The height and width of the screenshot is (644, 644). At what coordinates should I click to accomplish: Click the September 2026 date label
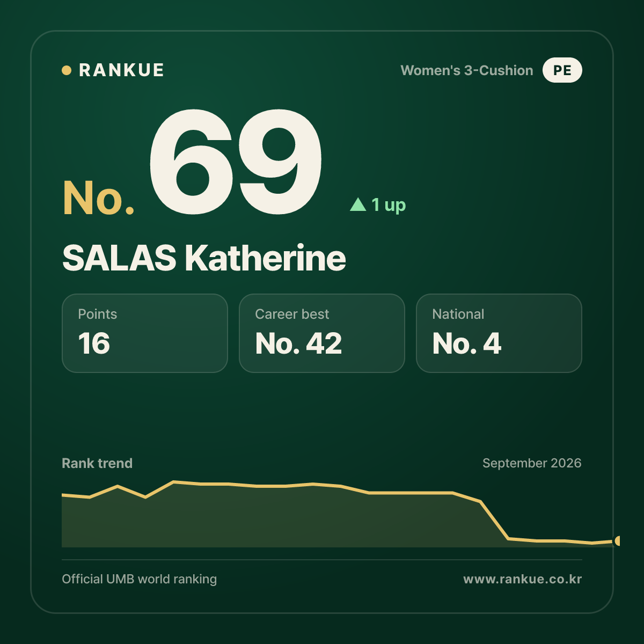[532, 463]
